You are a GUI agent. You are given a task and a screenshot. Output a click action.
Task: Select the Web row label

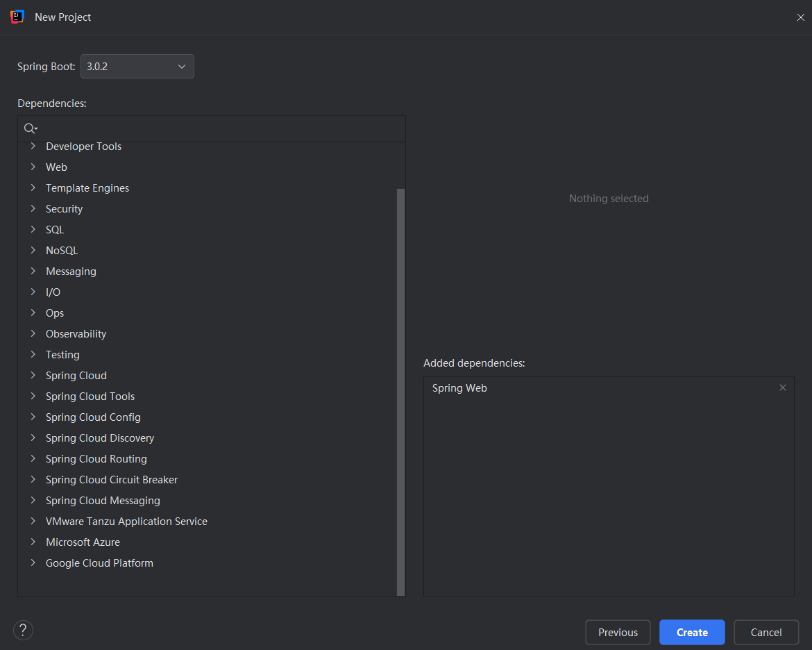pos(56,167)
